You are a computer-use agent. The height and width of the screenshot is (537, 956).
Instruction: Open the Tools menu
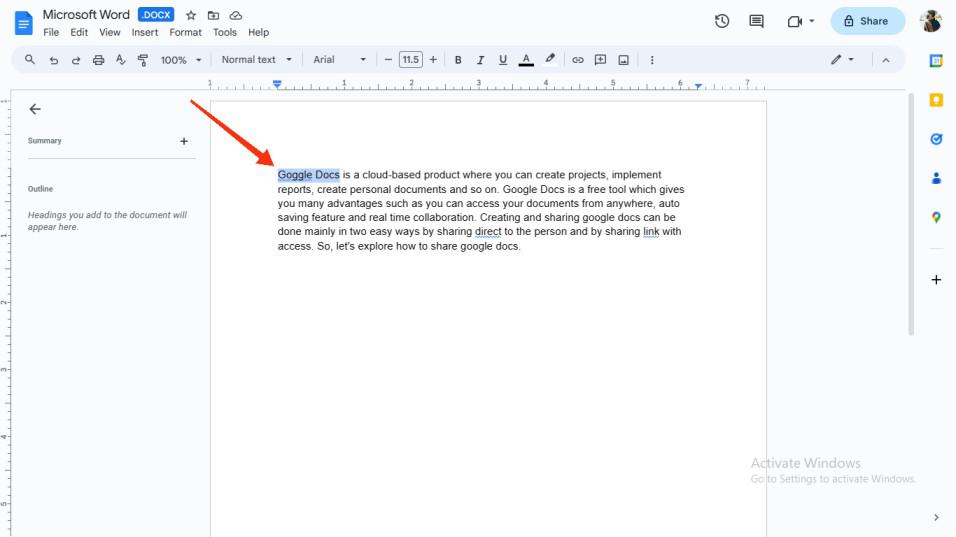(x=224, y=32)
